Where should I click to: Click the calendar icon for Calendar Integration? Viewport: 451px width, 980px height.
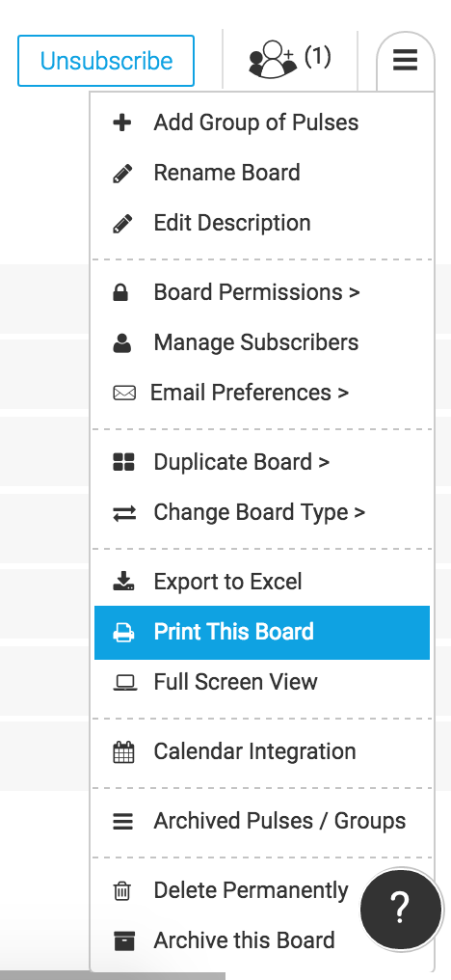point(123,751)
